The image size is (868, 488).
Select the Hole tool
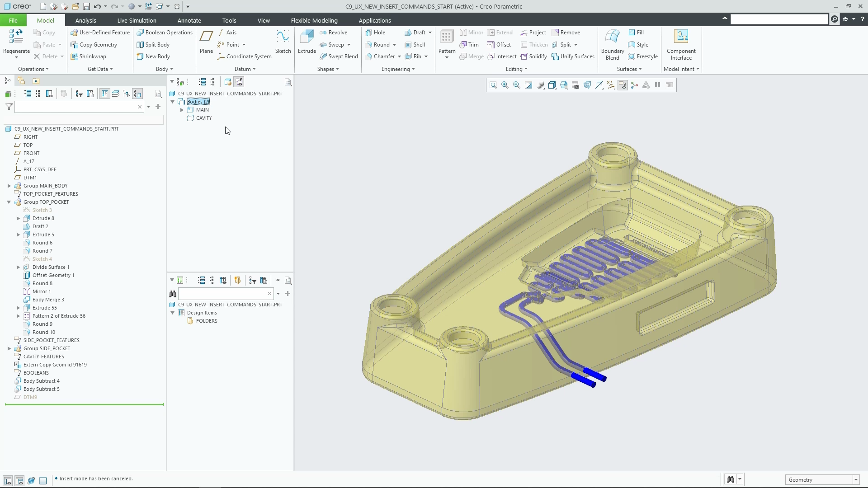(x=375, y=33)
